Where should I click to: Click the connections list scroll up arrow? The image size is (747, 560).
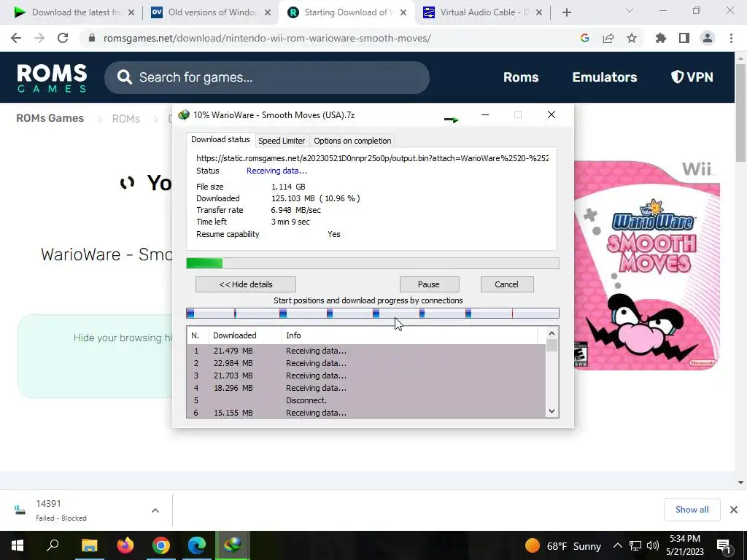(551, 333)
